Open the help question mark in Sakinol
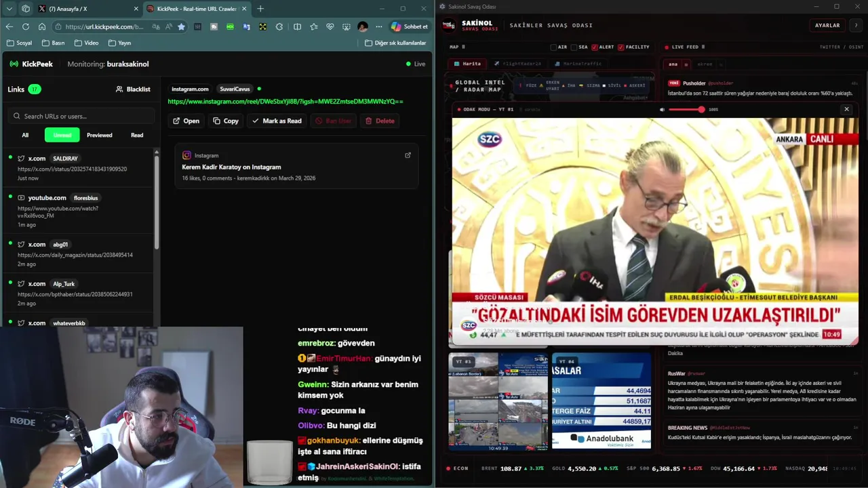 tap(856, 25)
